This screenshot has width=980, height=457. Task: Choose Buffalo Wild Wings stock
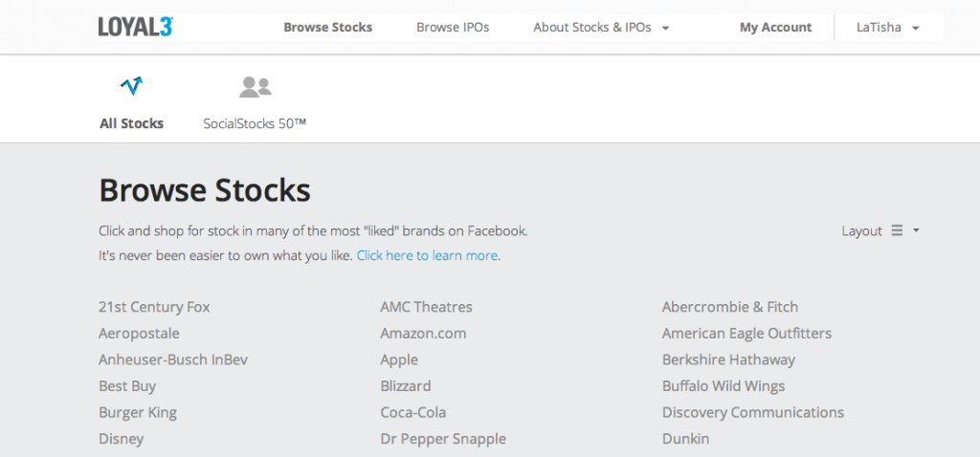(724, 386)
